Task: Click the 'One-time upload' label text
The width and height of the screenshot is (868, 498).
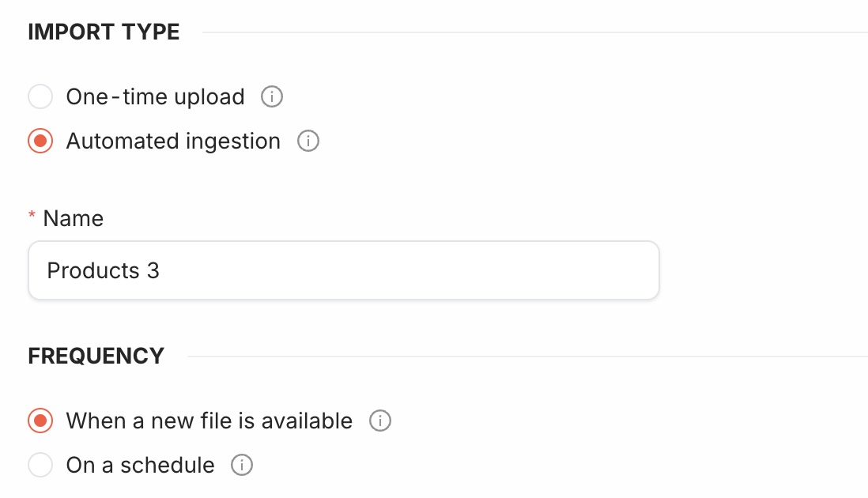Action: point(155,97)
